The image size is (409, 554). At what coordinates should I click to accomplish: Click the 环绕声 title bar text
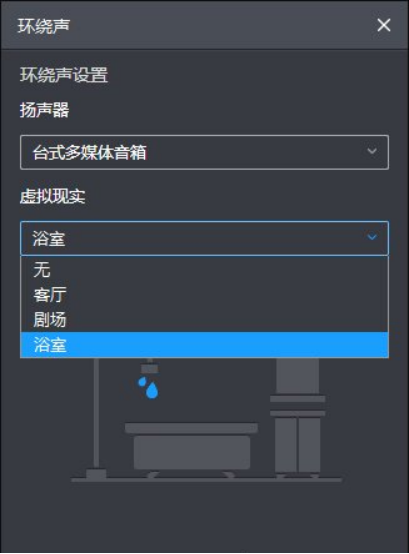click(x=44, y=26)
